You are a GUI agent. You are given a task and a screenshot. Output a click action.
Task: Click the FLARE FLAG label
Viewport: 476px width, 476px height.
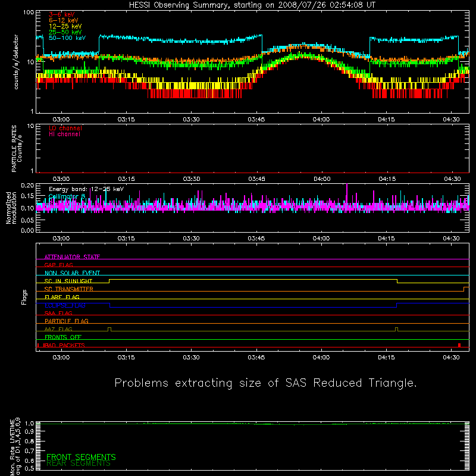[x=62, y=297]
